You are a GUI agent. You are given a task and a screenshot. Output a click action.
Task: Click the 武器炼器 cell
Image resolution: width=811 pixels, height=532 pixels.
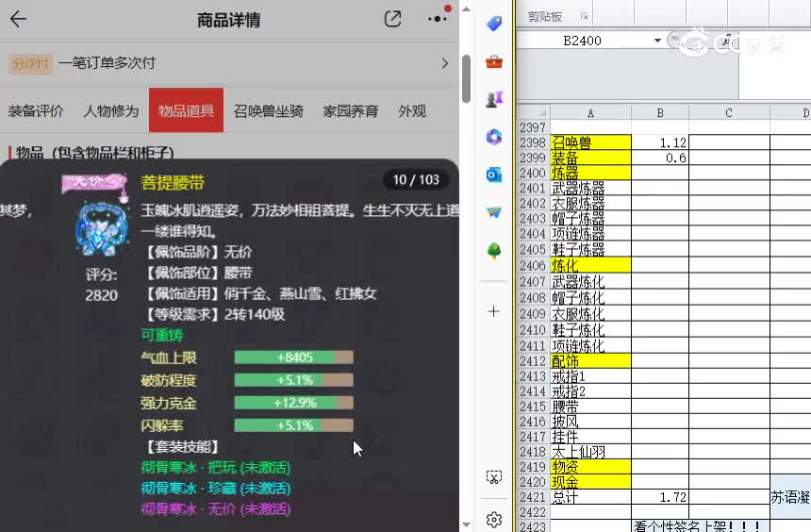click(x=590, y=188)
